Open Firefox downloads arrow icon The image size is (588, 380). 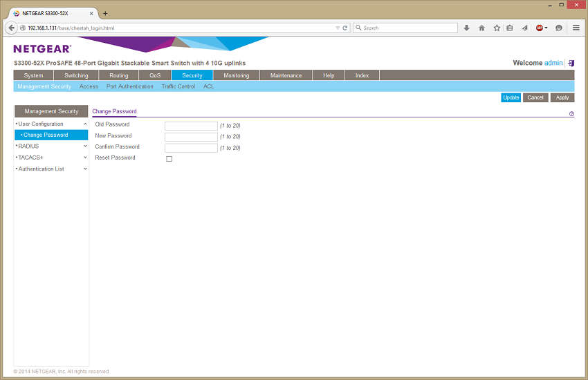point(466,28)
